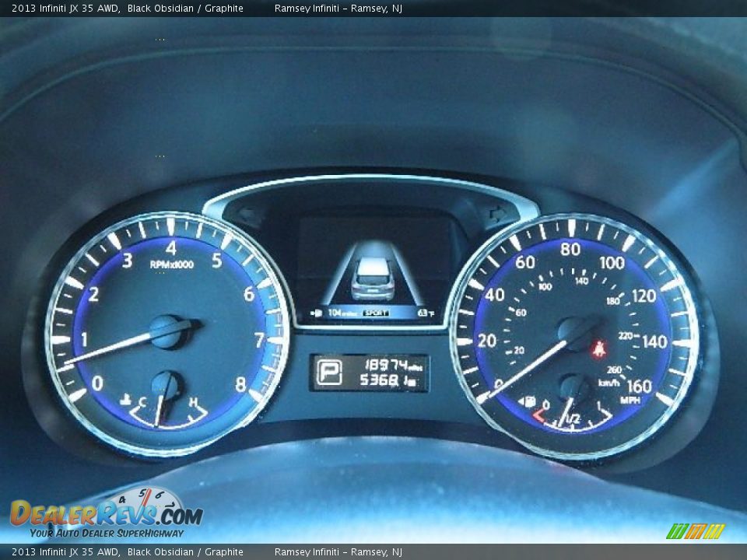Click the header title 2013 Infiniti JX 35 AWD
The height and width of the screenshot is (560, 747).
tap(65, 8)
